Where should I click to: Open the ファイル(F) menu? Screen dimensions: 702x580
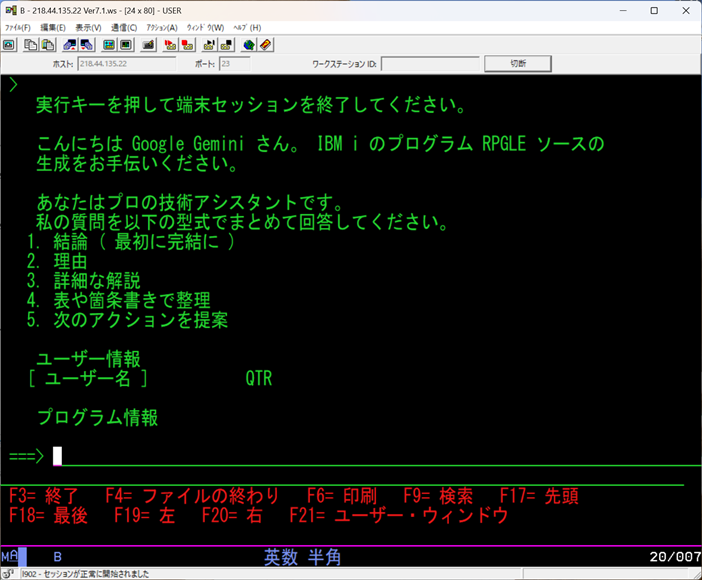point(18,27)
